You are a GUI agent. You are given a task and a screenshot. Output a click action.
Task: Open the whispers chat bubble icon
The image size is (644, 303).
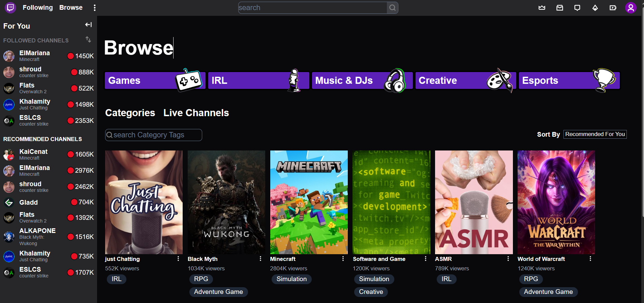(x=577, y=8)
